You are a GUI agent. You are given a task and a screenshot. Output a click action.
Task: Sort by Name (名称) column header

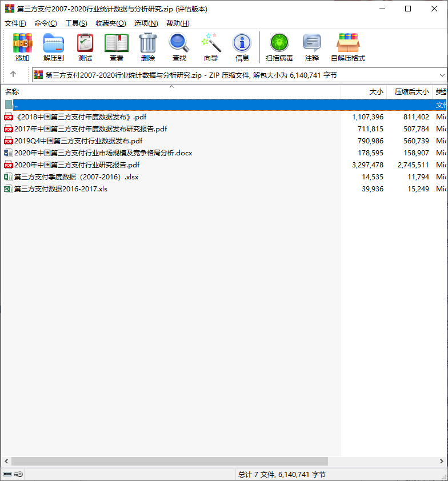171,92
